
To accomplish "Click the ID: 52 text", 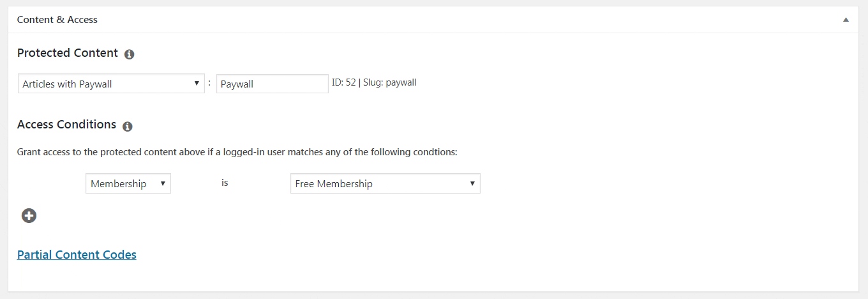I will click(344, 82).
